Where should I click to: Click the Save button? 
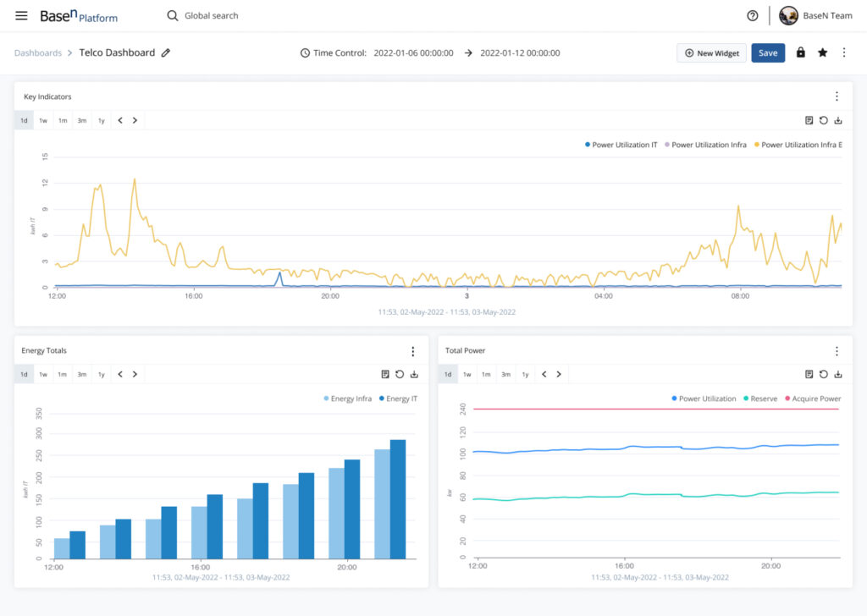click(x=767, y=53)
